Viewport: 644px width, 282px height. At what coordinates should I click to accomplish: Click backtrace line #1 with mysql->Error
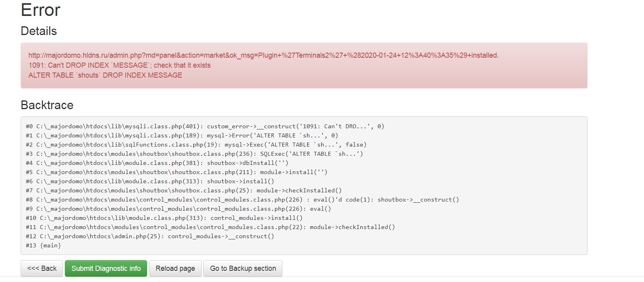(x=182, y=135)
